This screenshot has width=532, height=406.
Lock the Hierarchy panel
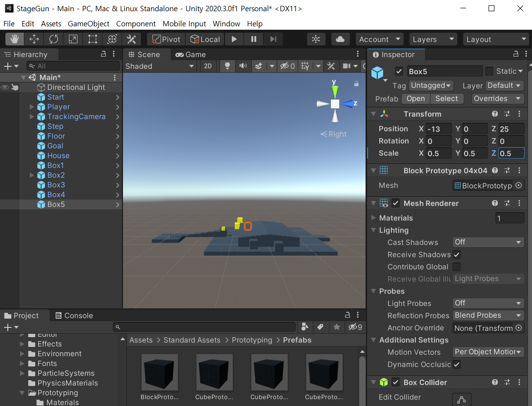tap(103, 54)
